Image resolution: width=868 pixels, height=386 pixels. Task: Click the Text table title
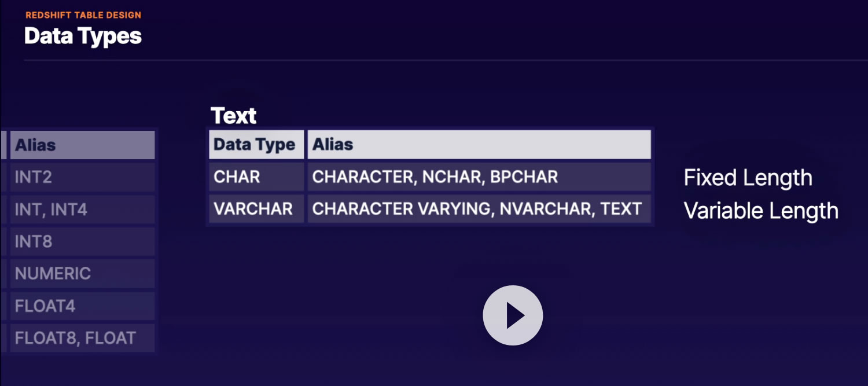tap(233, 116)
